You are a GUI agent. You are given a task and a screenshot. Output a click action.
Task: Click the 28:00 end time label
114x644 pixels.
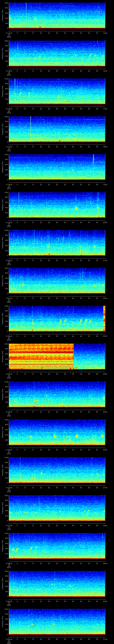(105, 525)
